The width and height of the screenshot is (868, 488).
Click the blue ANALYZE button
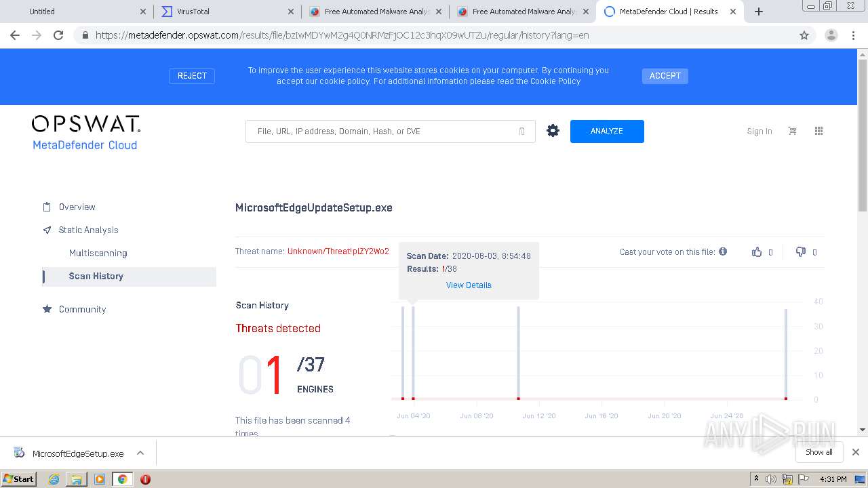coord(607,131)
